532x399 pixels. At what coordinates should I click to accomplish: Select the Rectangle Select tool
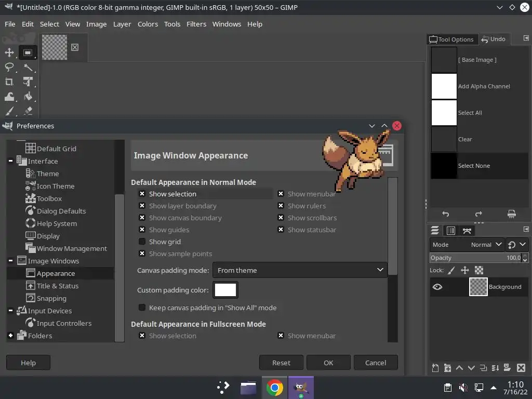(x=28, y=52)
